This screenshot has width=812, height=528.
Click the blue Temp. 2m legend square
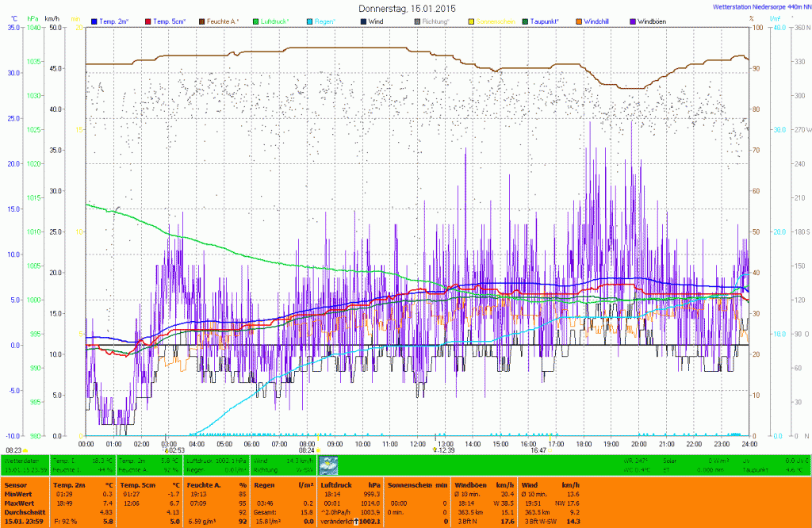94,21
